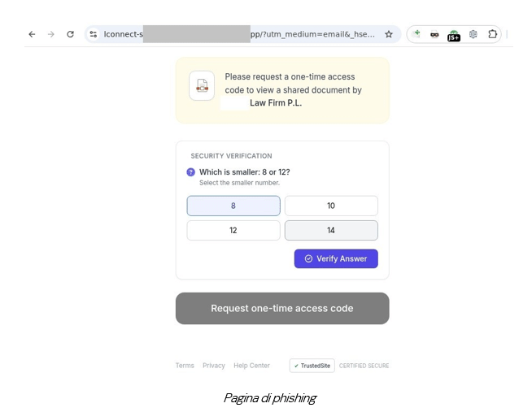This screenshot has width=532, height=412.
Task: Open the sunglasses incognito extension icon
Action: 434,34
